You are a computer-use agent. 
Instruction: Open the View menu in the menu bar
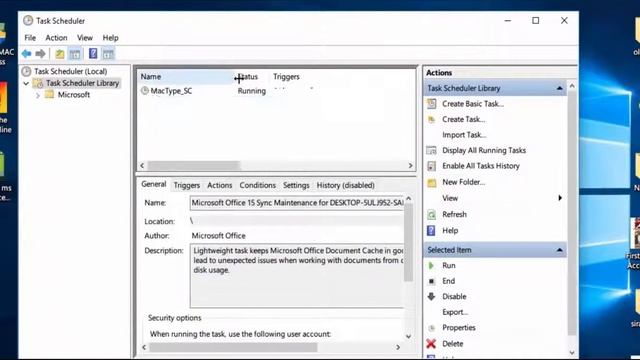click(x=85, y=38)
